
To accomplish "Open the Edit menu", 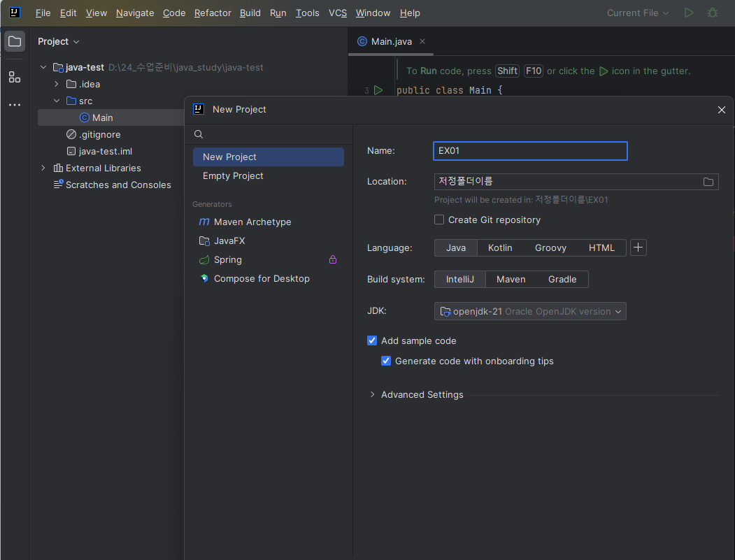I will [x=68, y=13].
